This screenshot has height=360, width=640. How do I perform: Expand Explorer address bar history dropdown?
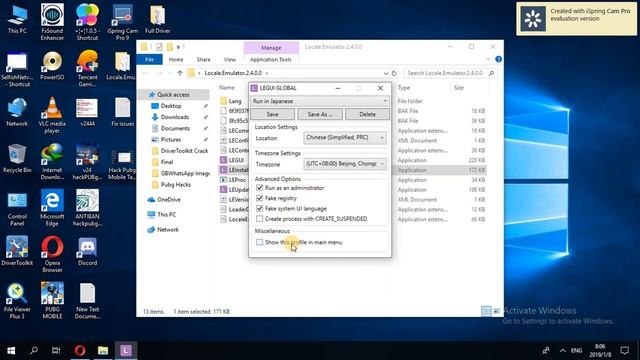click(x=386, y=73)
